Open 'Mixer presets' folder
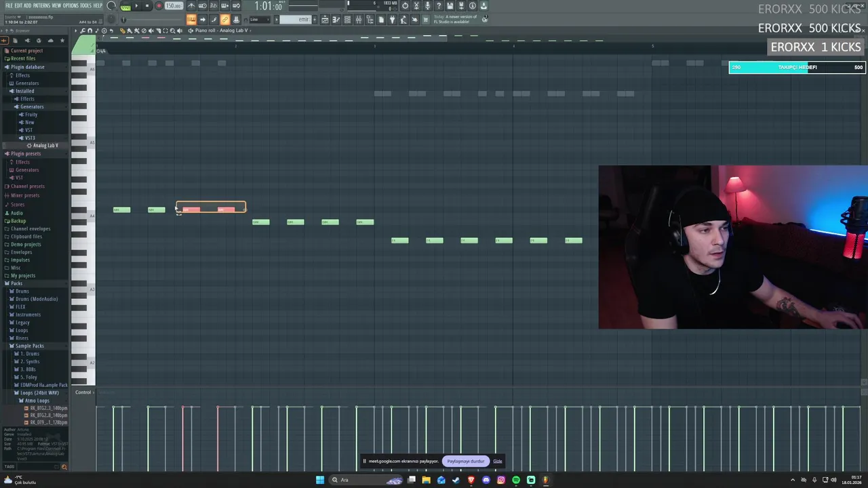868x488 pixels. click(x=25, y=195)
